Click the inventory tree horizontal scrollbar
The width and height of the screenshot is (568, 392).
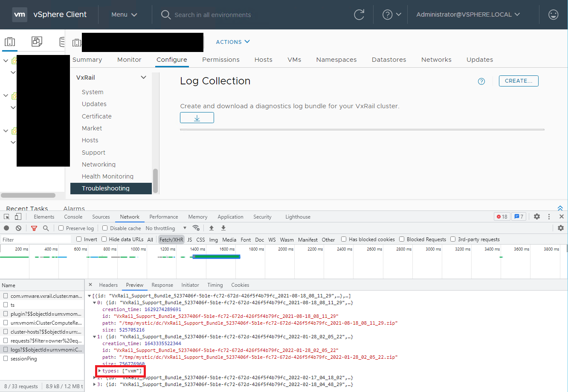pyautogui.click(x=28, y=196)
